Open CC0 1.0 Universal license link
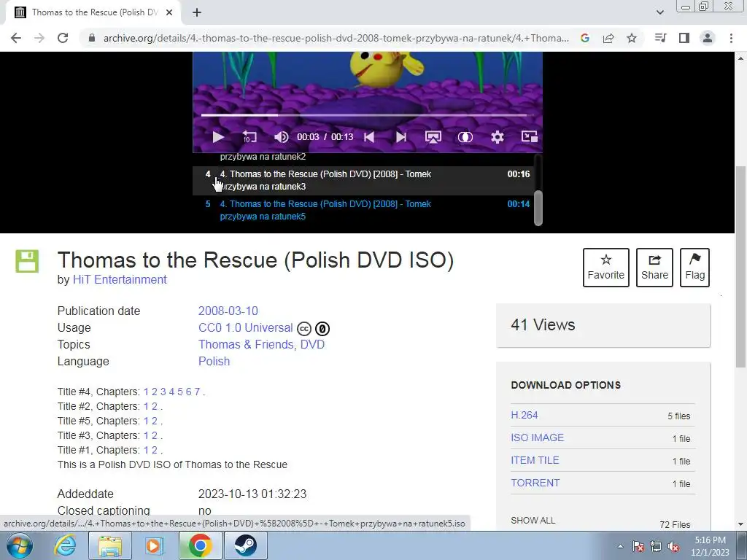The width and height of the screenshot is (747, 560). [x=245, y=327]
